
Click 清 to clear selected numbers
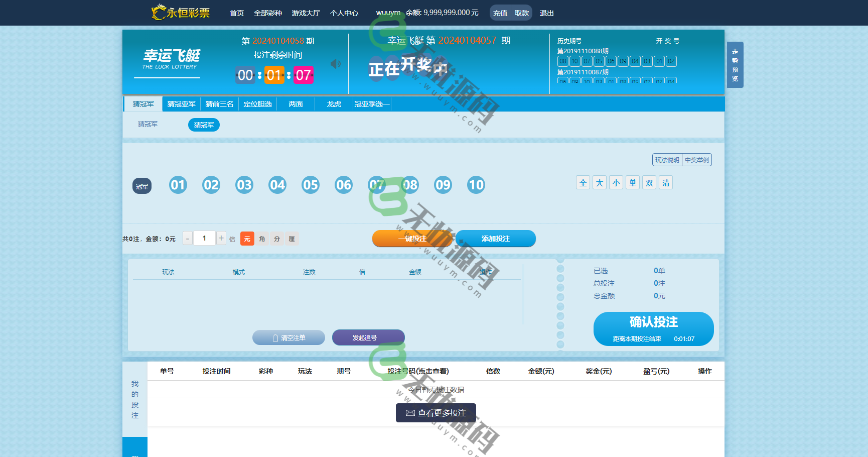click(x=666, y=182)
